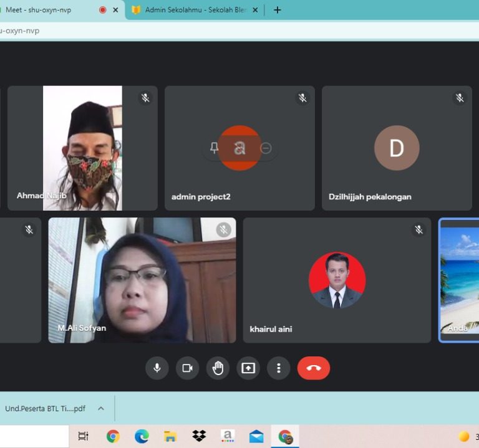Viewport: 479px width, 448px height.
Task: Switch to the Admin Sekolahmu tab
Action: (195, 10)
